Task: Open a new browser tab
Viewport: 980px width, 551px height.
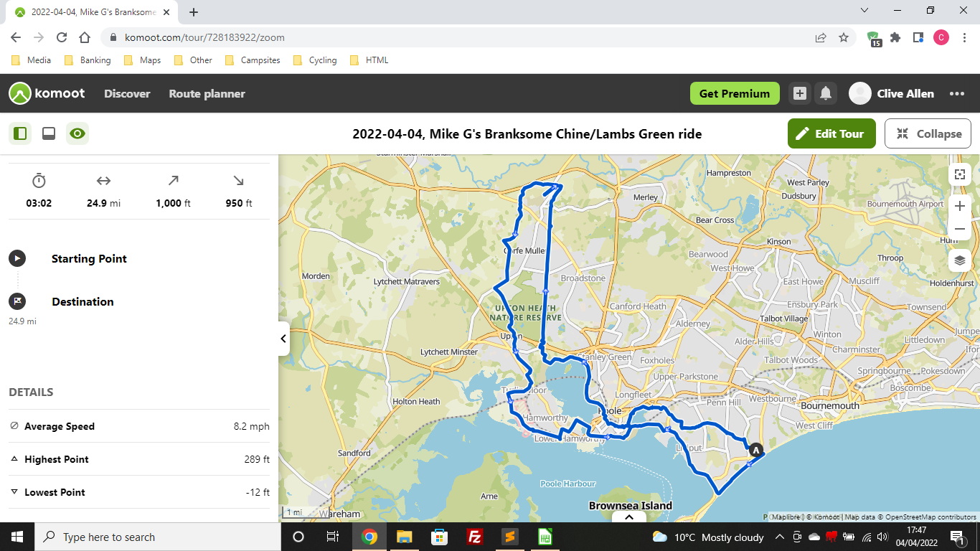Action: [194, 12]
